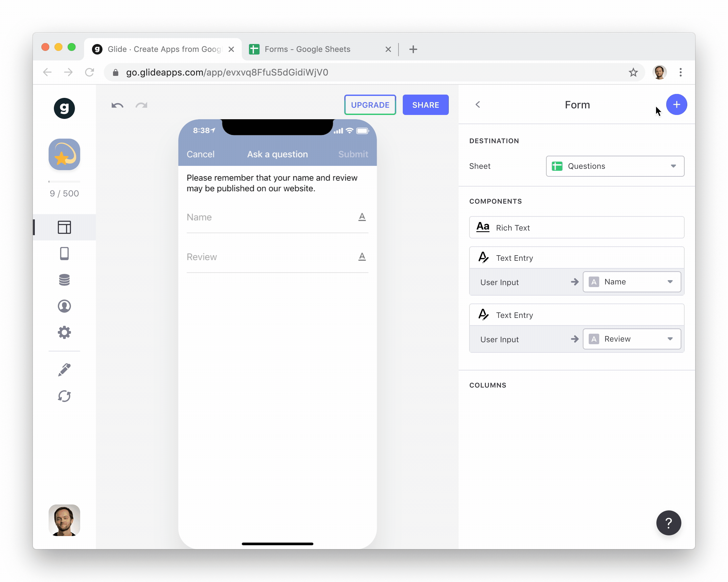728x582 pixels.
Task: Undo the last change
Action: pyautogui.click(x=117, y=105)
